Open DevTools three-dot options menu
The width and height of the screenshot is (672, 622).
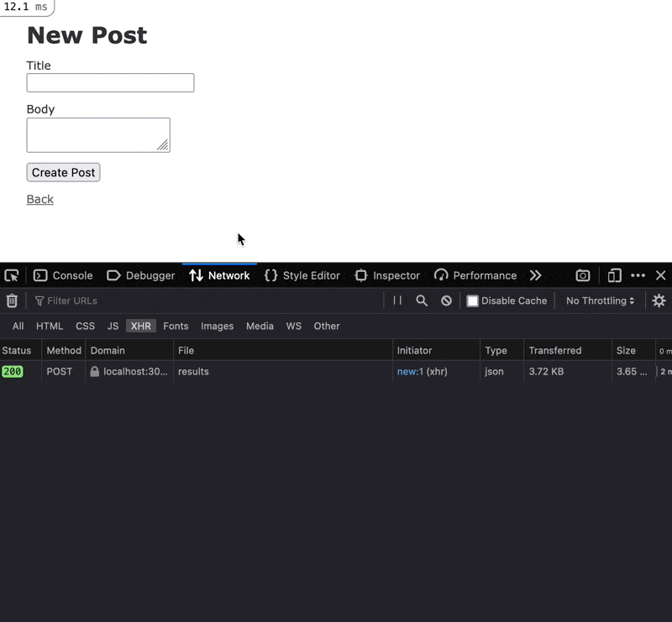click(x=638, y=275)
